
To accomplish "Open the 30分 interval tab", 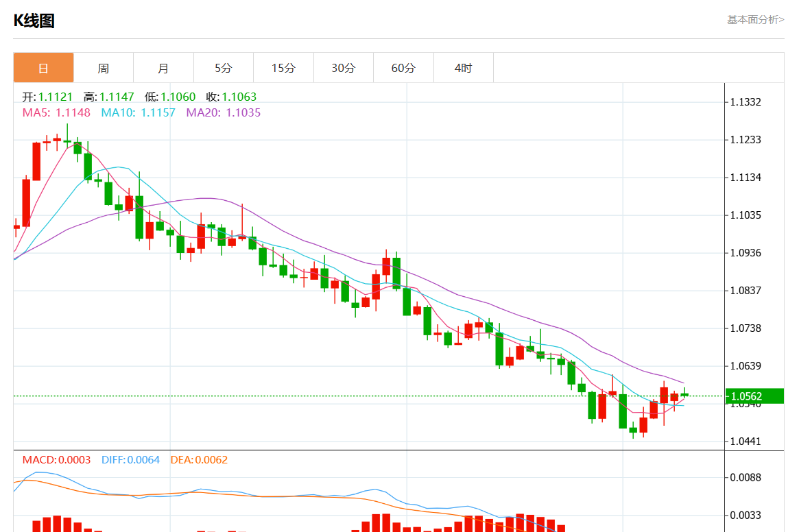I will (344, 68).
